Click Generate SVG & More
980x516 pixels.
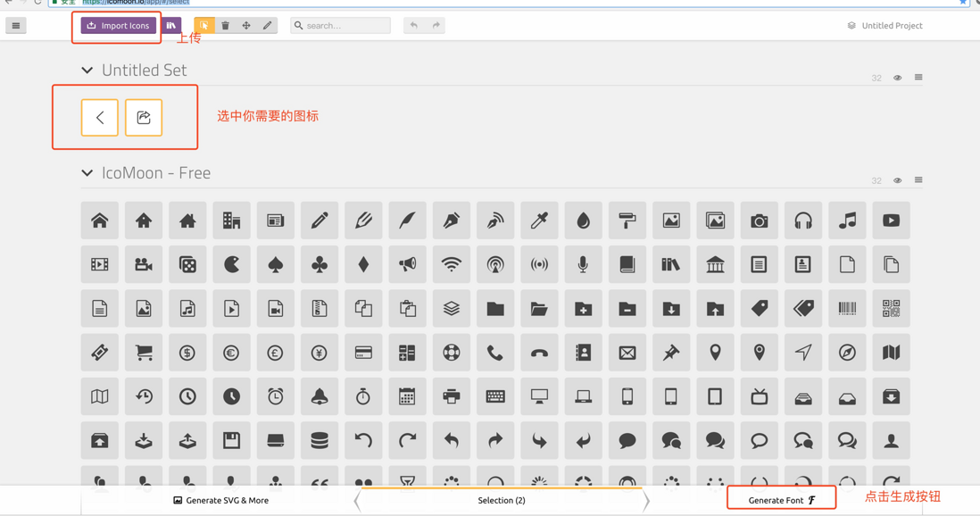221,500
